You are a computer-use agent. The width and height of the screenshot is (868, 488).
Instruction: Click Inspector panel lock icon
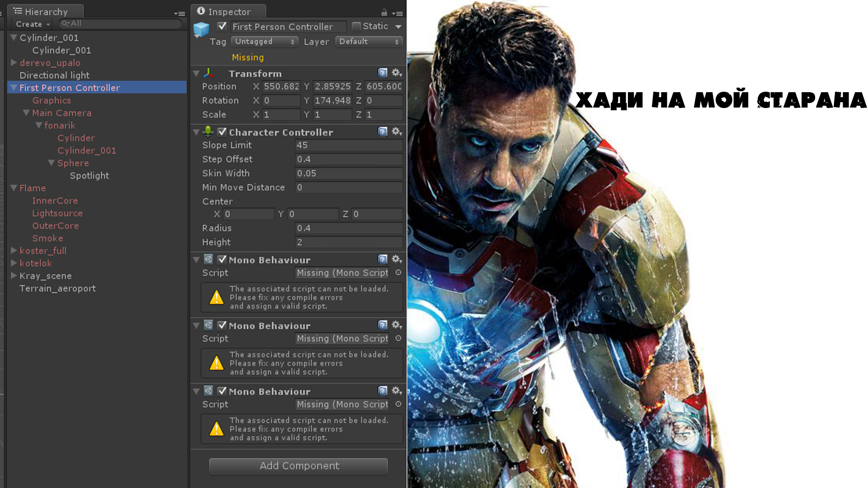[x=384, y=13]
